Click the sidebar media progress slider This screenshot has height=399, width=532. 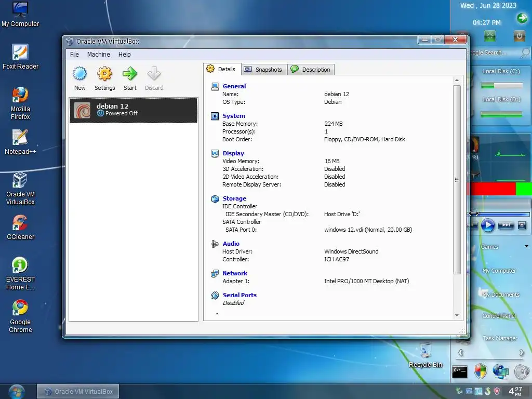coord(501,214)
